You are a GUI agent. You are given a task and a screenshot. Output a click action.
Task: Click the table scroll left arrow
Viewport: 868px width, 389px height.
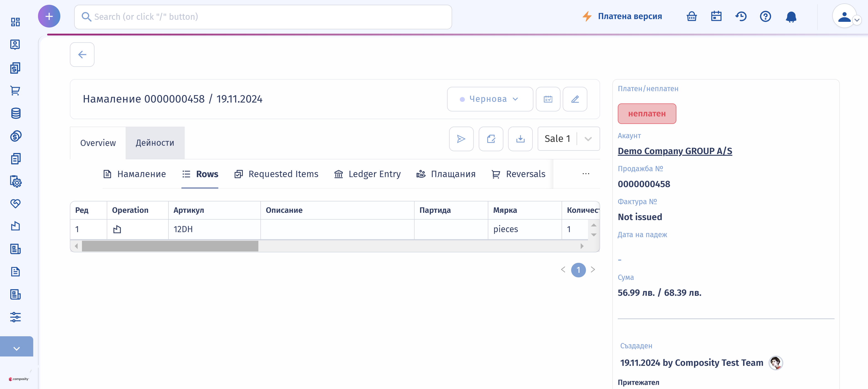(x=76, y=246)
